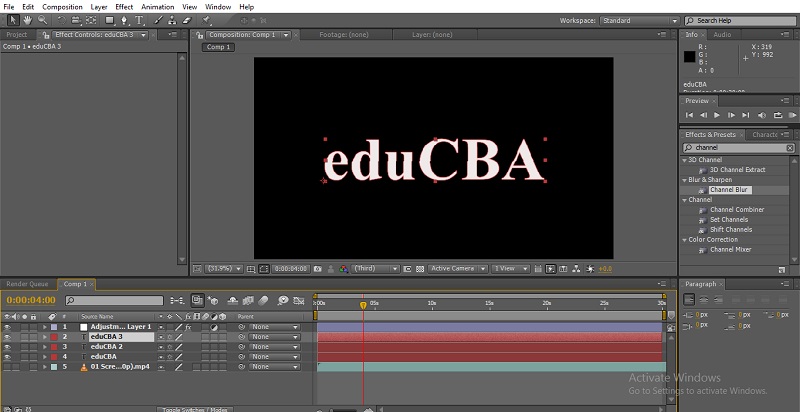Toggle Draft 3D in timeline

(213, 300)
